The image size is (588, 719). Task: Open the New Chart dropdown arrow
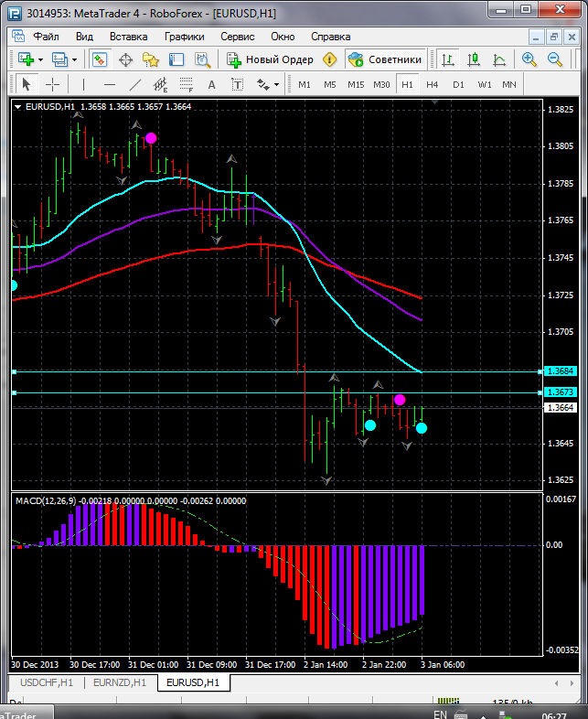tap(40, 59)
